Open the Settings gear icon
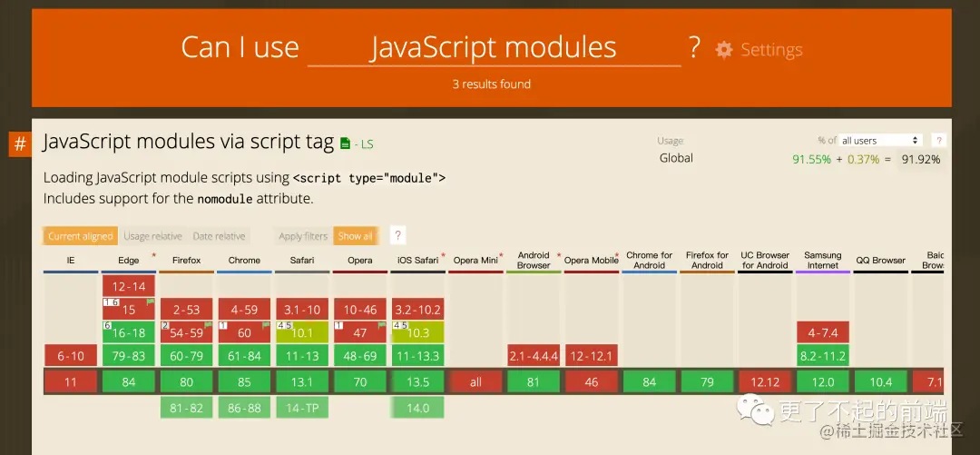 724,49
